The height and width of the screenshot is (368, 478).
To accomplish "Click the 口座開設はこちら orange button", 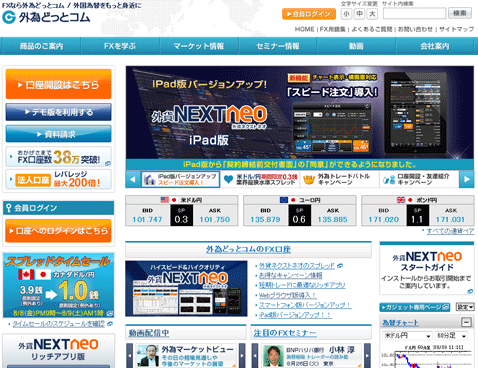I will (x=59, y=84).
